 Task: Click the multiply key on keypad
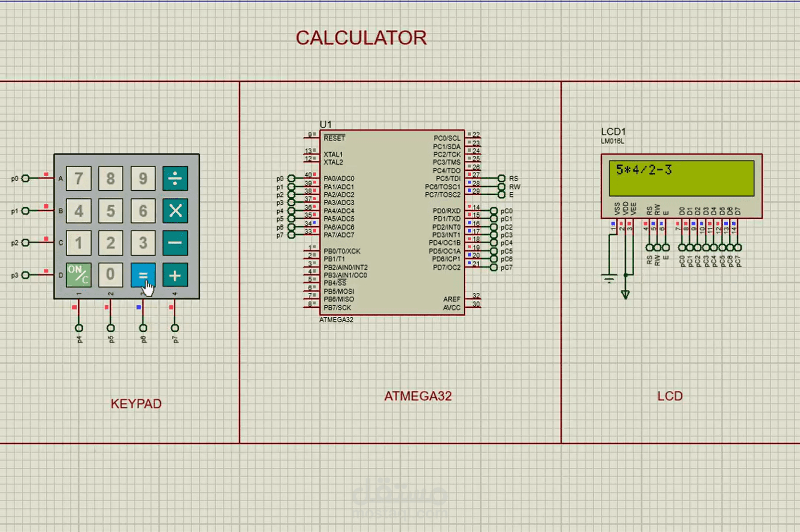tap(175, 211)
